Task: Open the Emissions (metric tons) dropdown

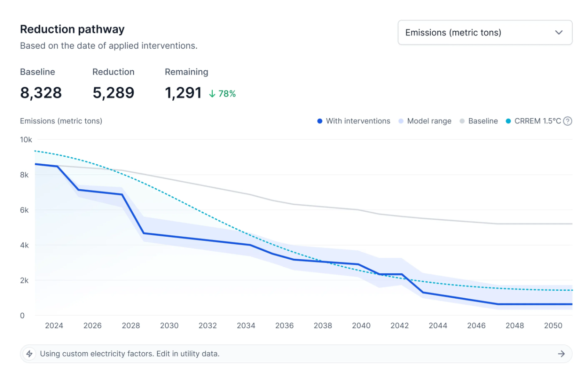Action: tap(484, 33)
